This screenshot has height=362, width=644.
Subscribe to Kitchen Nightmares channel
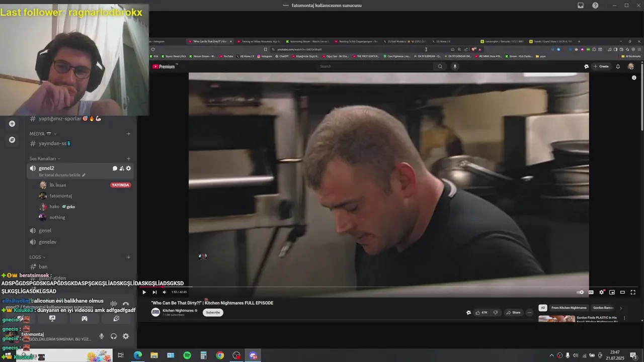click(x=213, y=312)
